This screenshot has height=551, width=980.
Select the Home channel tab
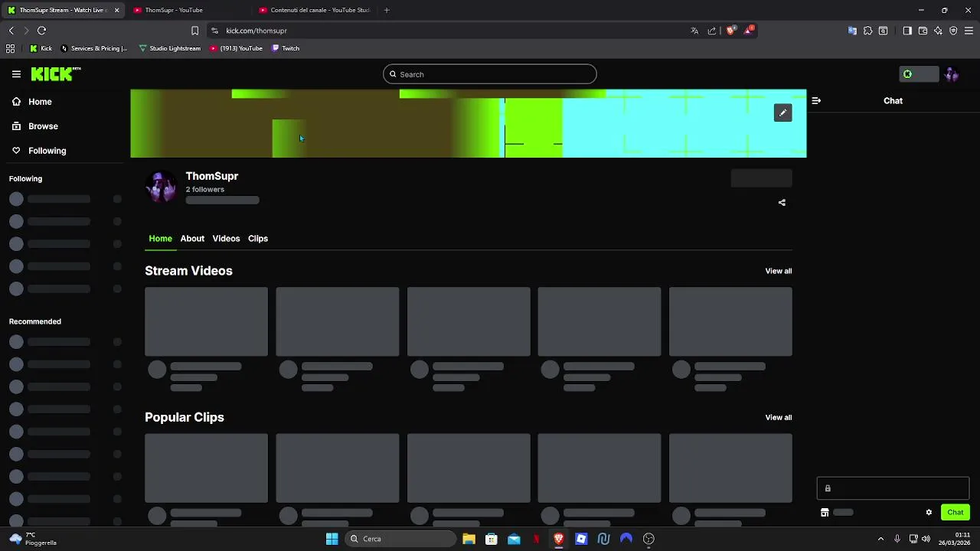pos(160,239)
